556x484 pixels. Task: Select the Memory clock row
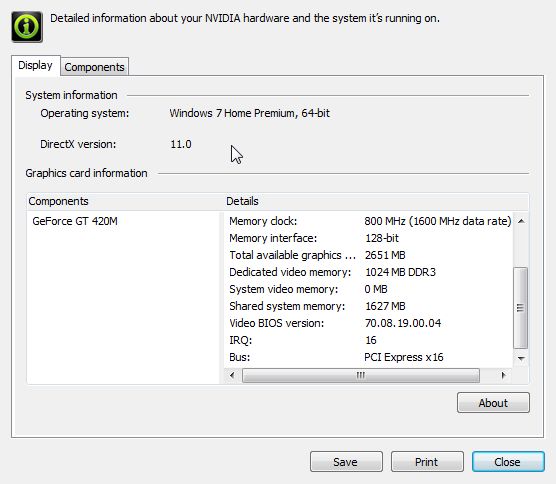tap(369, 221)
